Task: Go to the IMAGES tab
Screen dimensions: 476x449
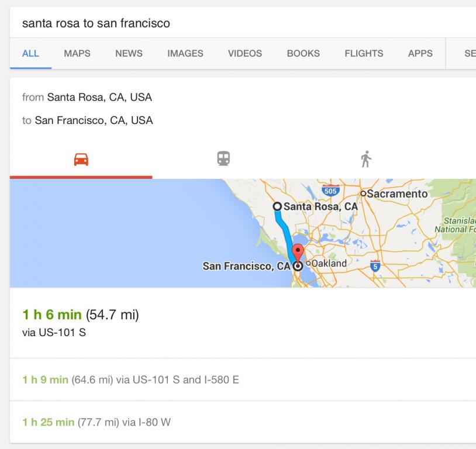Action: (x=185, y=53)
